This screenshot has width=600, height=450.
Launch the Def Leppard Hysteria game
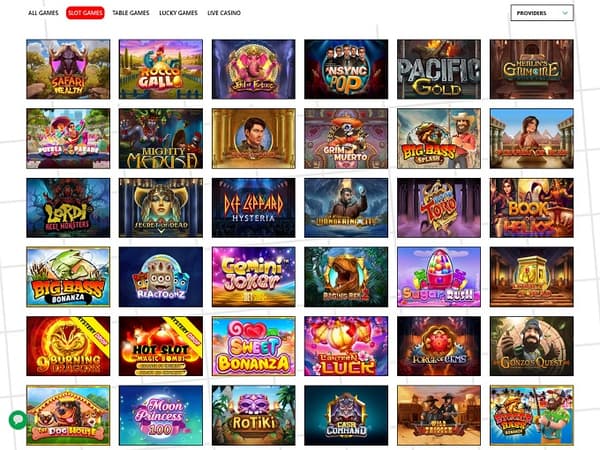tap(253, 208)
